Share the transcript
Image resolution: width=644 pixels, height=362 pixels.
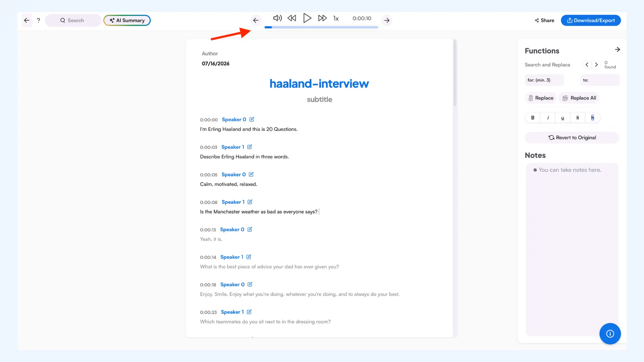pos(544,20)
